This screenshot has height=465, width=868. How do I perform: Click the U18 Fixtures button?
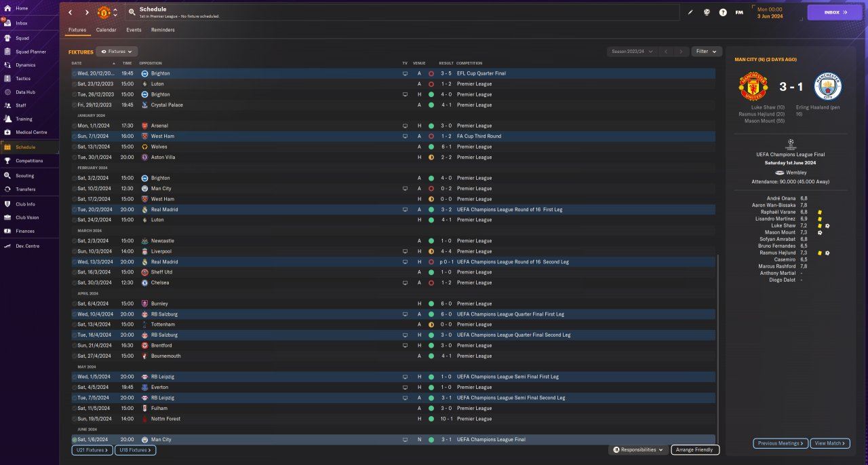point(136,450)
